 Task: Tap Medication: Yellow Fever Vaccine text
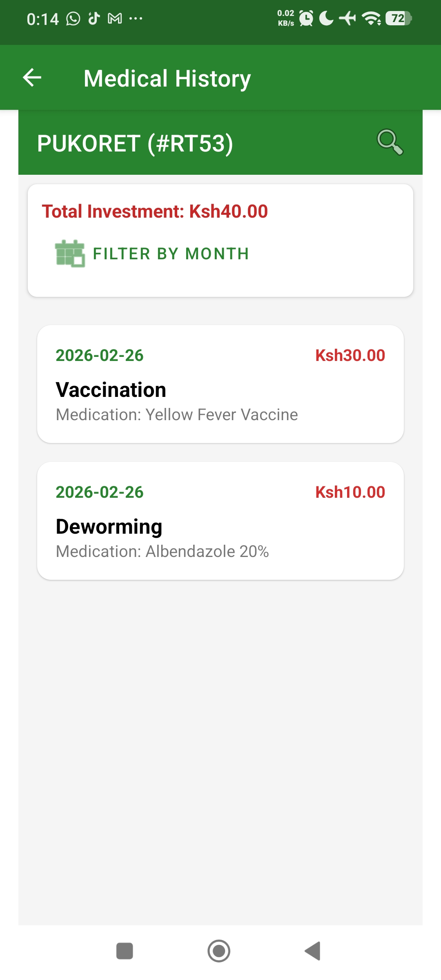coord(177,414)
